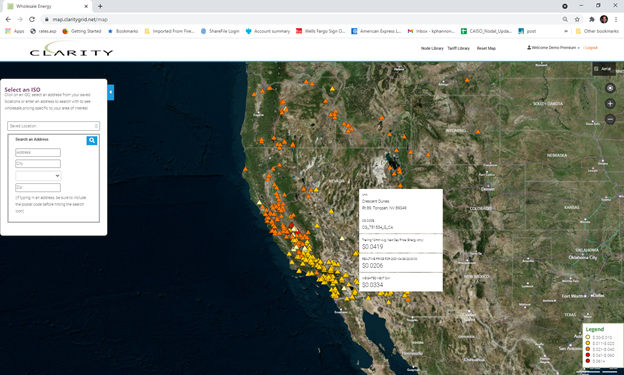
Task: Click the $0.0334 weighted next-day price
Action: [x=372, y=285]
